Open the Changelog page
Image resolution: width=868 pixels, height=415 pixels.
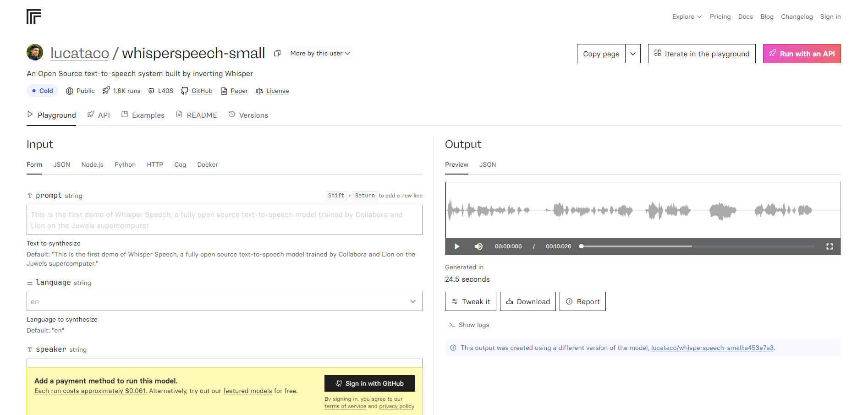pyautogui.click(x=797, y=16)
